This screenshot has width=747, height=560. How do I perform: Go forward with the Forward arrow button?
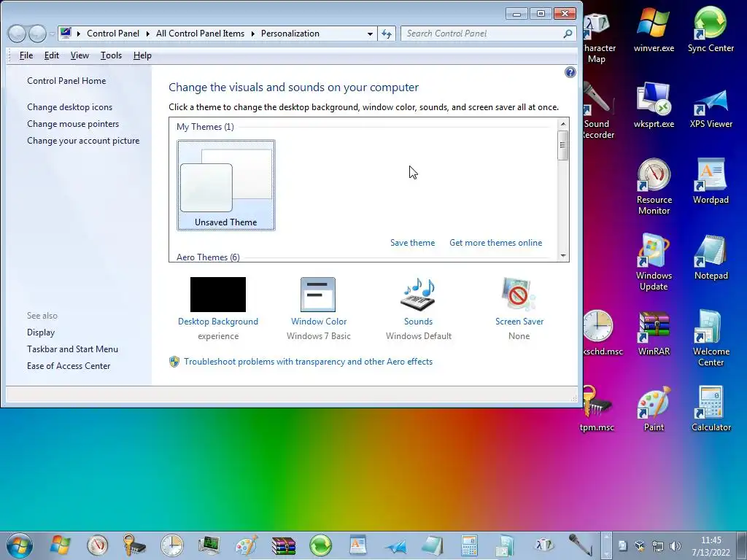37,34
